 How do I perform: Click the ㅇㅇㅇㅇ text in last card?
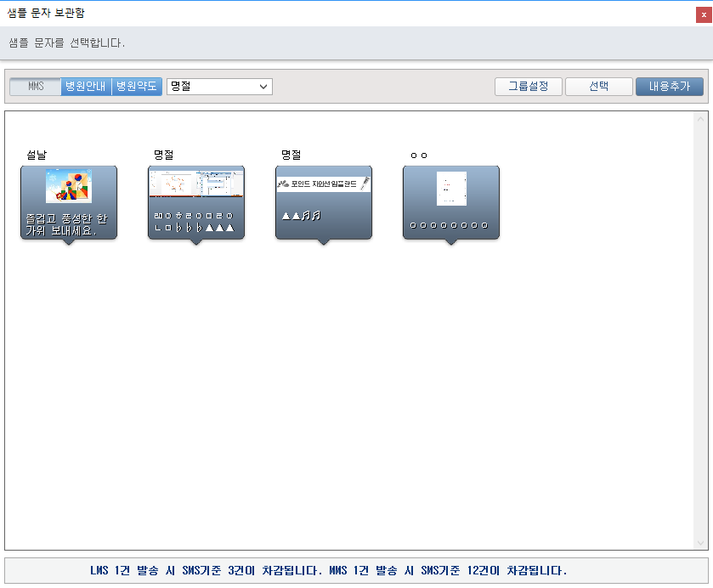point(449,225)
